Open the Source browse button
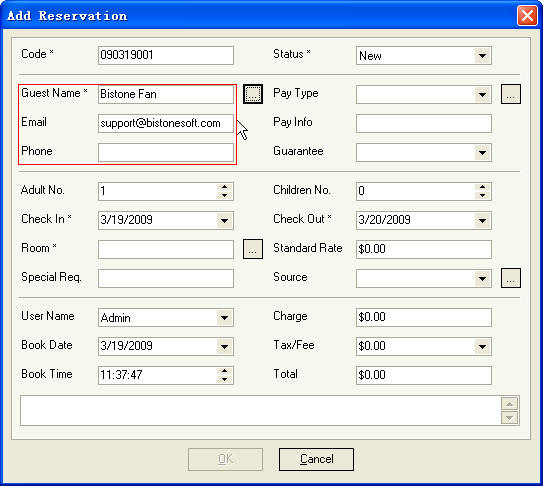Image resolution: width=543 pixels, height=486 pixels. click(x=511, y=278)
